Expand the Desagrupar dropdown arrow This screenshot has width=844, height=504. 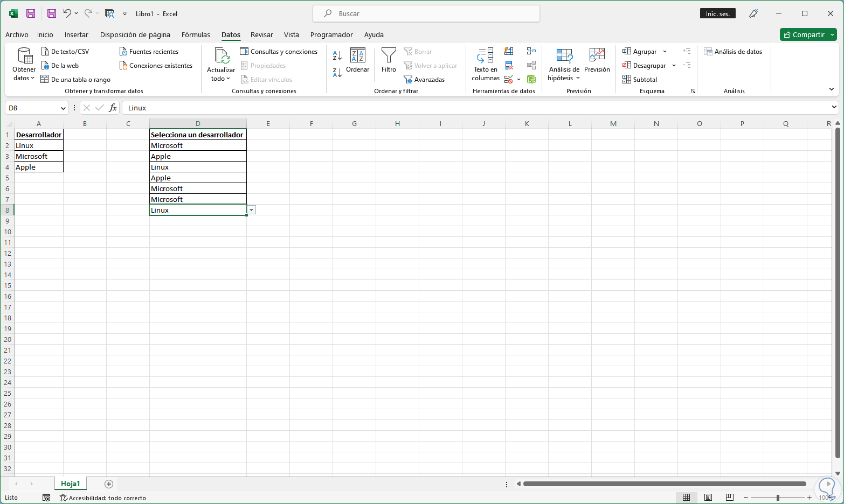tap(674, 66)
